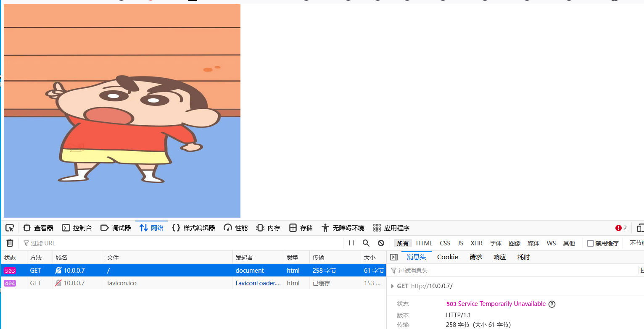Show the 耗时 timings tab

tap(523, 257)
